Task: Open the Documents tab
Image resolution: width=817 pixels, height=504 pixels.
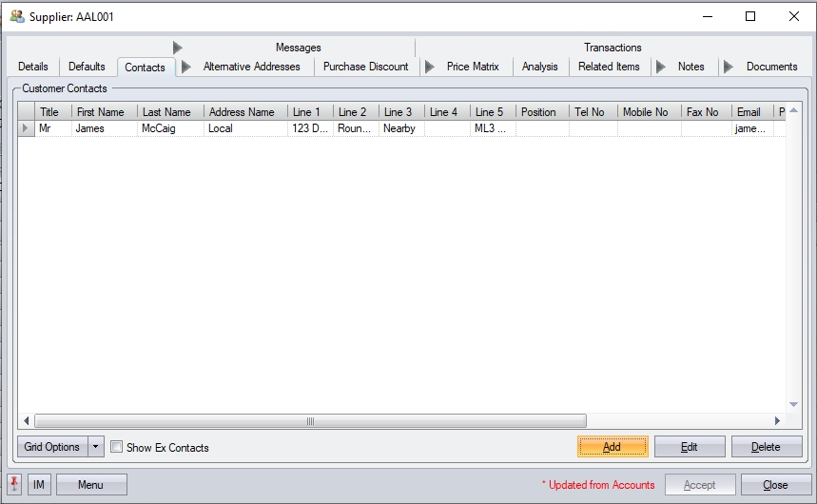Action: click(771, 67)
